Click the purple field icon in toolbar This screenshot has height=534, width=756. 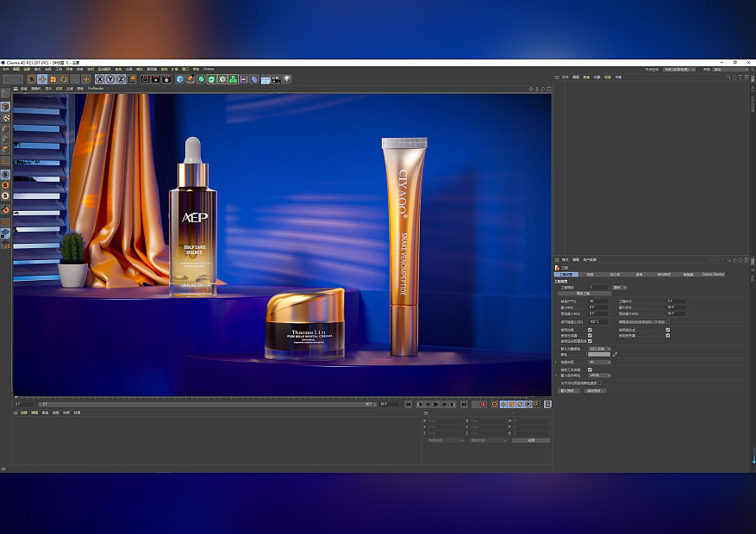[244, 79]
